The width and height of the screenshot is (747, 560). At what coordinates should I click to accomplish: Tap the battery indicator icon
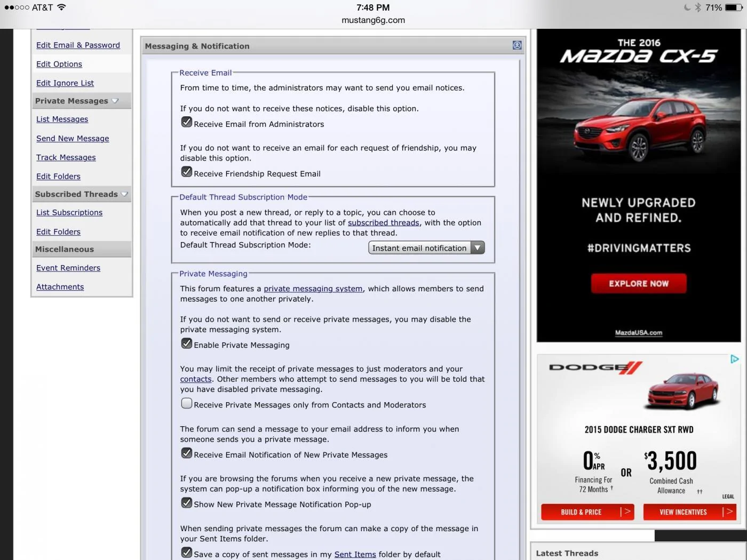click(x=734, y=7)
